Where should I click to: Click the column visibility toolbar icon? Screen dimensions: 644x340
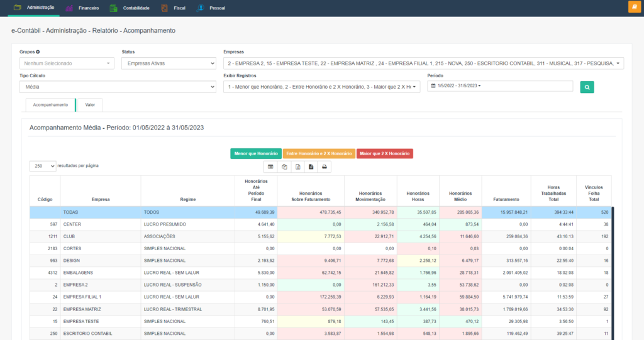[270, 167]
